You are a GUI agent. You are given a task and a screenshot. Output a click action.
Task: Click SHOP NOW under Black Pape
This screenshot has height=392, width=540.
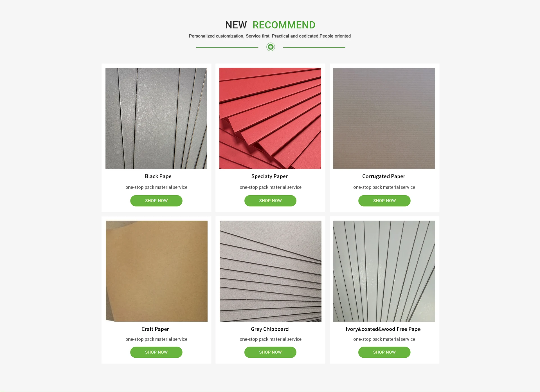[156, 201]
